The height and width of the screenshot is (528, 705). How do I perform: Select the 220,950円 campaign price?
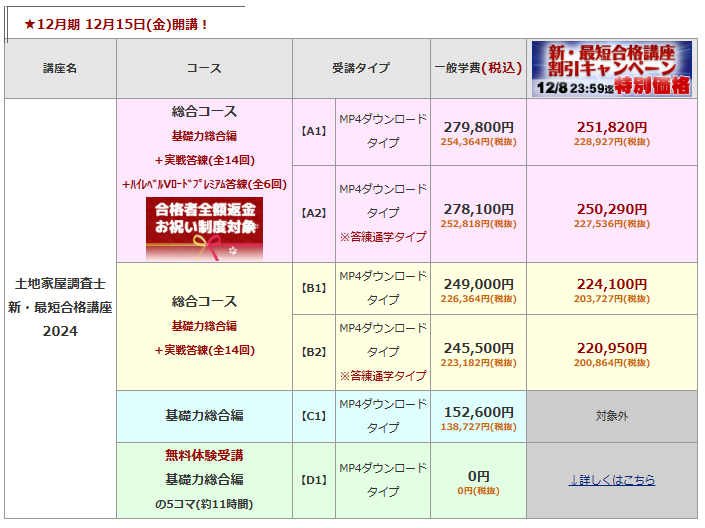point(612,348)
